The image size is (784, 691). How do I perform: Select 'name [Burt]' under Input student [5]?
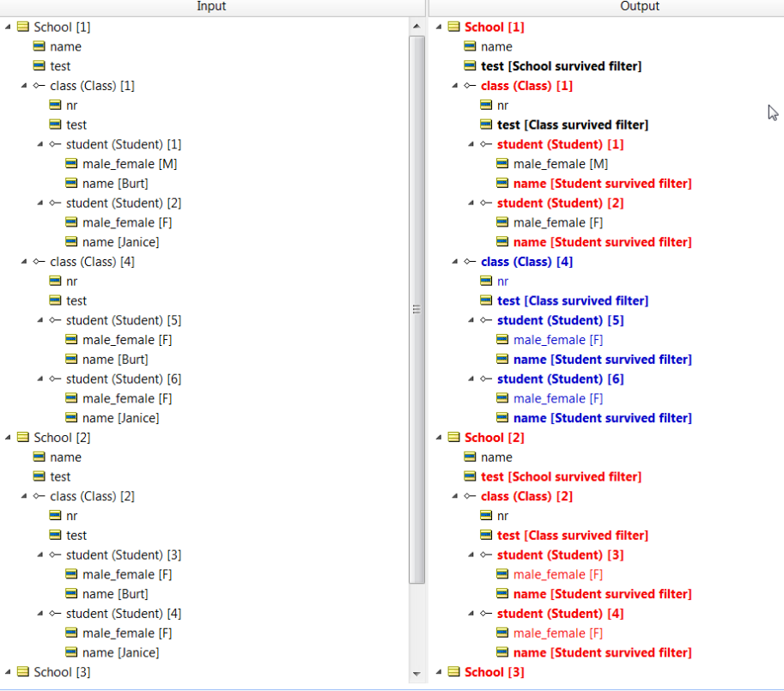(x=115, y=360)
